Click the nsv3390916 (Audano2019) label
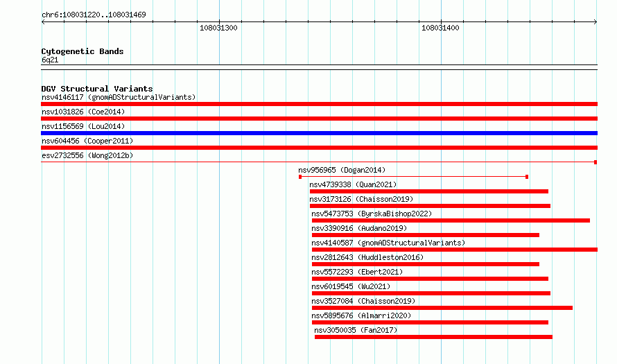617x364 pixels. point(359,228)
